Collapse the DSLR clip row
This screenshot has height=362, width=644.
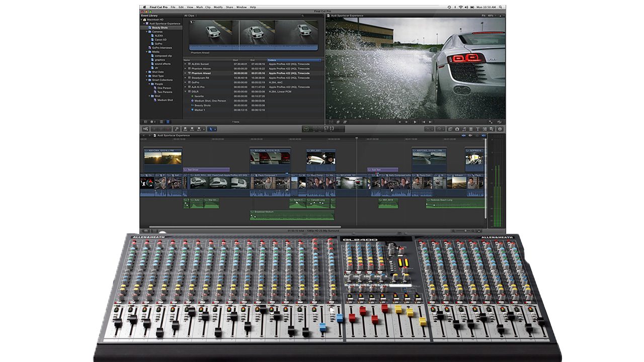(x=185, y=92)
